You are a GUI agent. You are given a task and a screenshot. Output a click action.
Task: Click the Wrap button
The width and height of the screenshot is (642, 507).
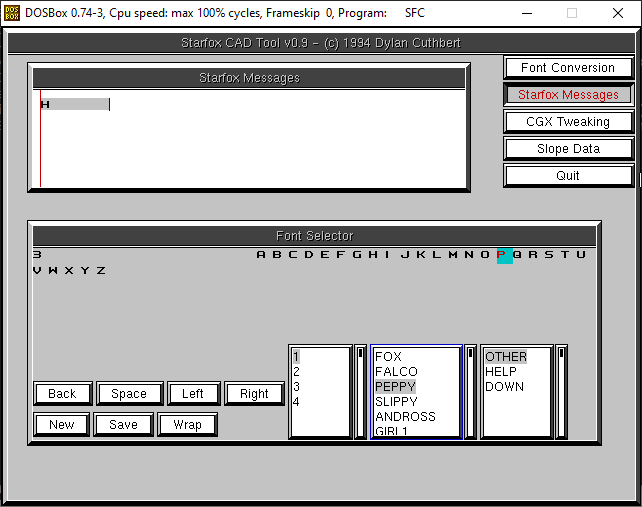[187, 425]
